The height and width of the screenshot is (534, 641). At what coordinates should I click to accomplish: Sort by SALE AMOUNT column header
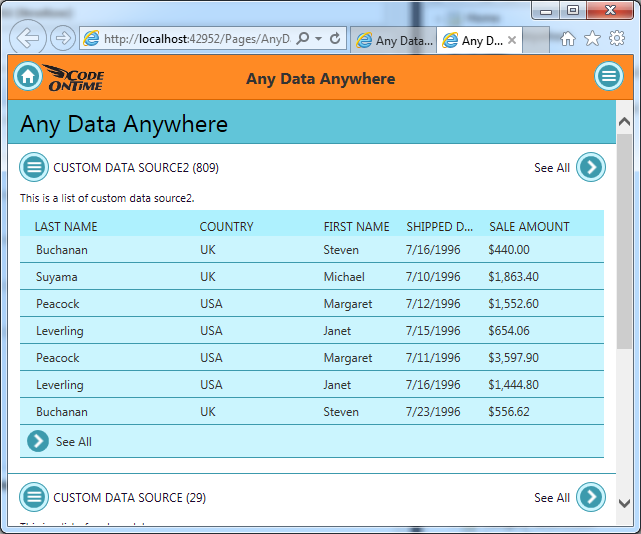pyautogui.click(x=529, y=227)
